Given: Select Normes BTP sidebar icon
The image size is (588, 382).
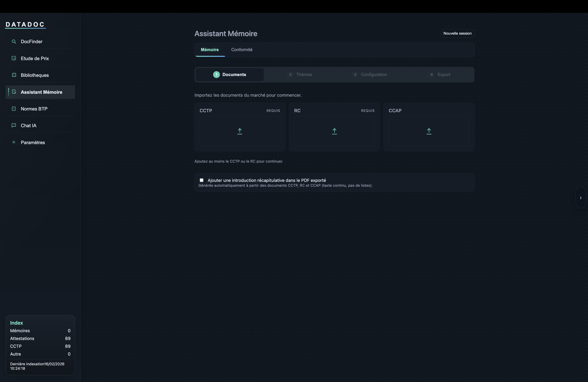Looking at the screenshot, I should point(14,109).
